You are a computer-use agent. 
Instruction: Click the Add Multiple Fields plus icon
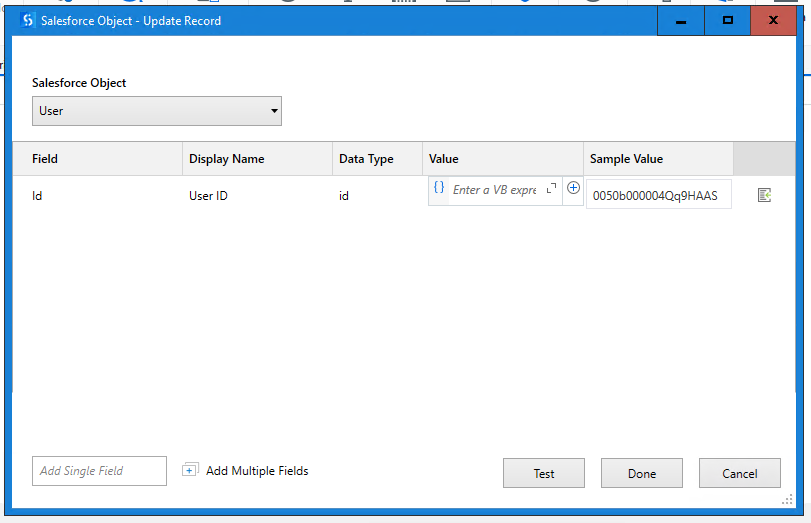click(x=189, y=470)
